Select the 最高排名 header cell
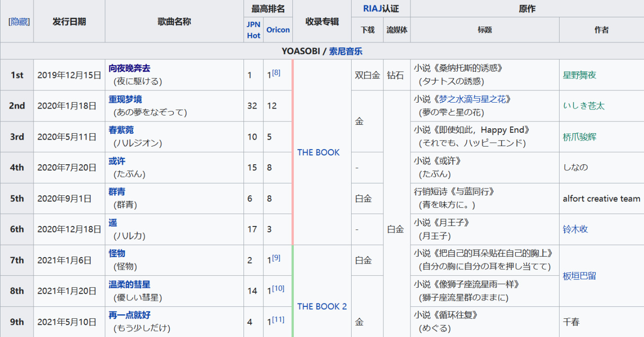 click(x=268, y=8)
